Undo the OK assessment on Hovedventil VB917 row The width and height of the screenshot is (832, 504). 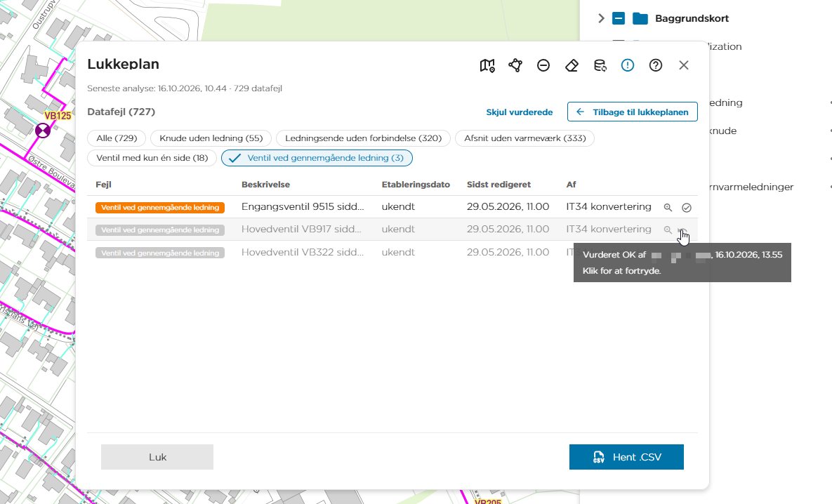click(683, 232)
